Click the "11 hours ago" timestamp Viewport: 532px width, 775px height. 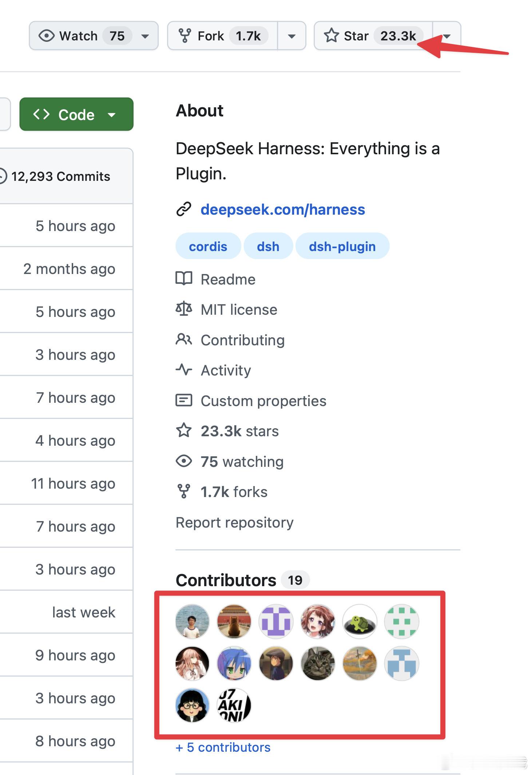tap(73, 484)
